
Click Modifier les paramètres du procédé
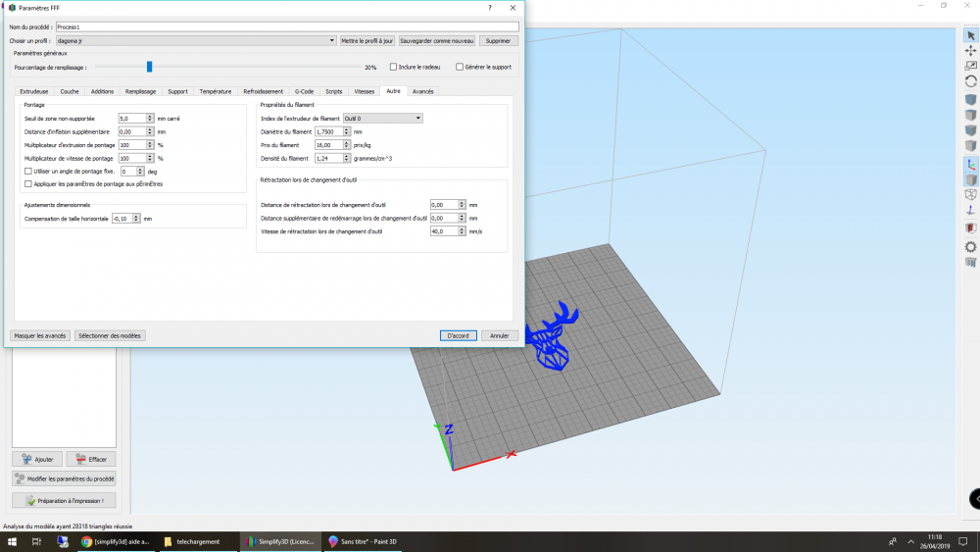(x=64, y=478)
